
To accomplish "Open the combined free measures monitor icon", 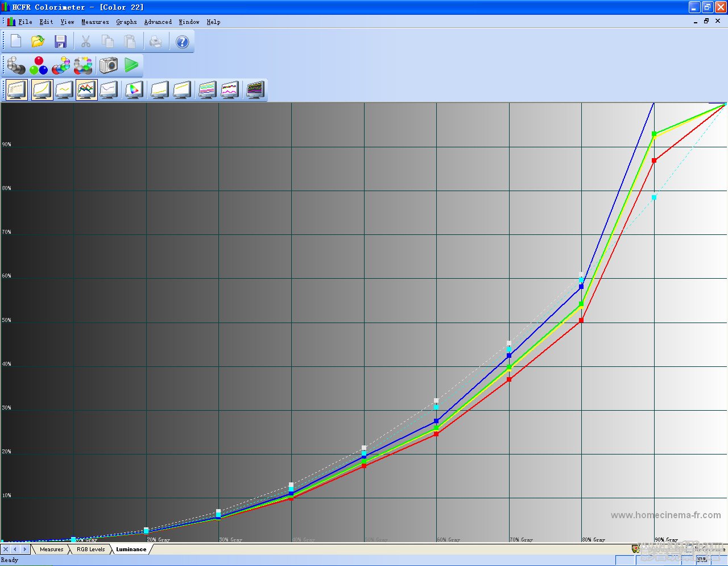I will coord(229,90).
